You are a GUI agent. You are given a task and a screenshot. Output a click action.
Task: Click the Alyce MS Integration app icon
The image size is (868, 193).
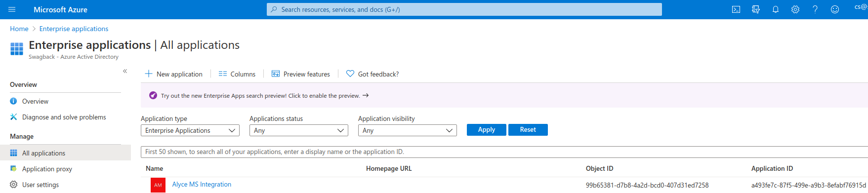coord(158,185)
